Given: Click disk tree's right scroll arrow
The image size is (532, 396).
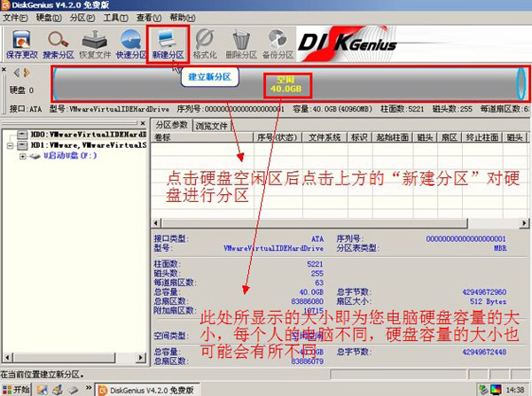Looking at the screenshot, I should (141, 357).
